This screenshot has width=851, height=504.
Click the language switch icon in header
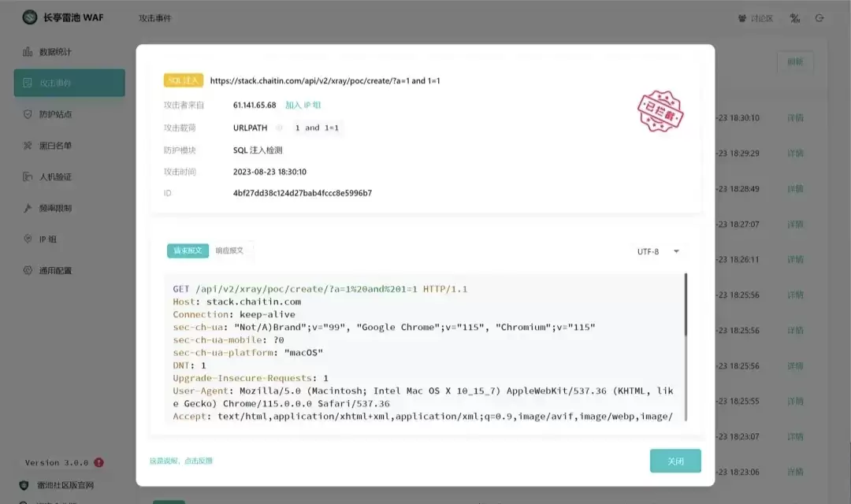(795, 18)
